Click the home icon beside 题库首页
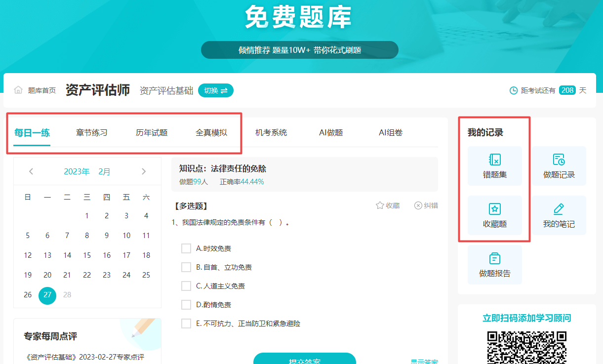Screen dimensions: 603x364 point(18,90)
